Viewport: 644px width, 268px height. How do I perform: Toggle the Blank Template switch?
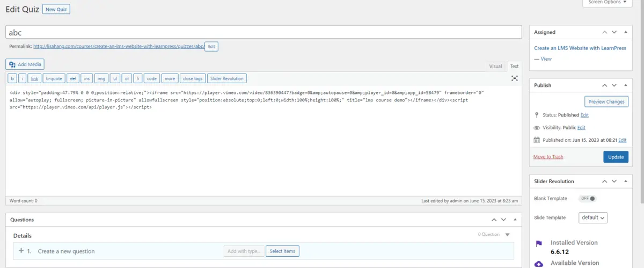[x=588, y=199]
